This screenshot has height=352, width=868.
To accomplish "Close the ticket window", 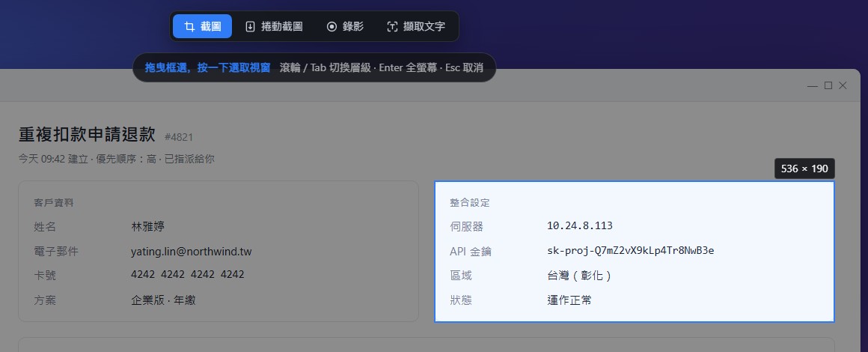I will pos(843,85).
